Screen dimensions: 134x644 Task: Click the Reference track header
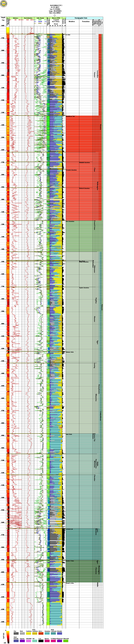[16, 18]
